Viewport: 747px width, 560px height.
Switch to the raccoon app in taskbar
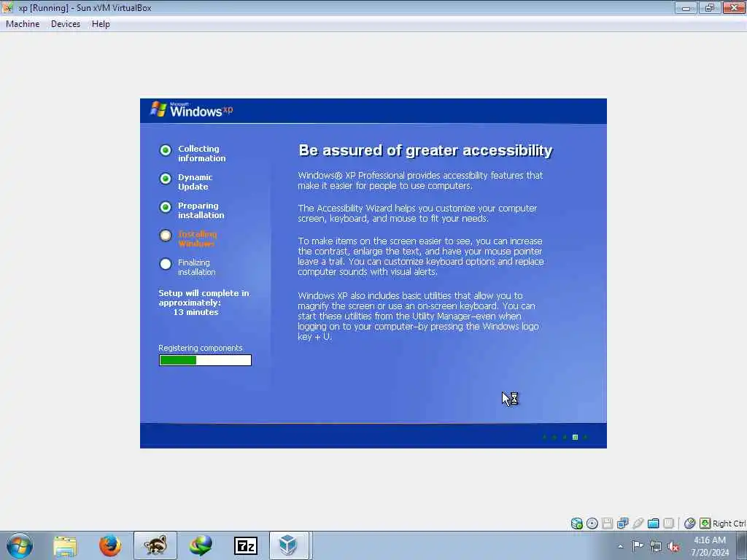[x=155, y=545]
